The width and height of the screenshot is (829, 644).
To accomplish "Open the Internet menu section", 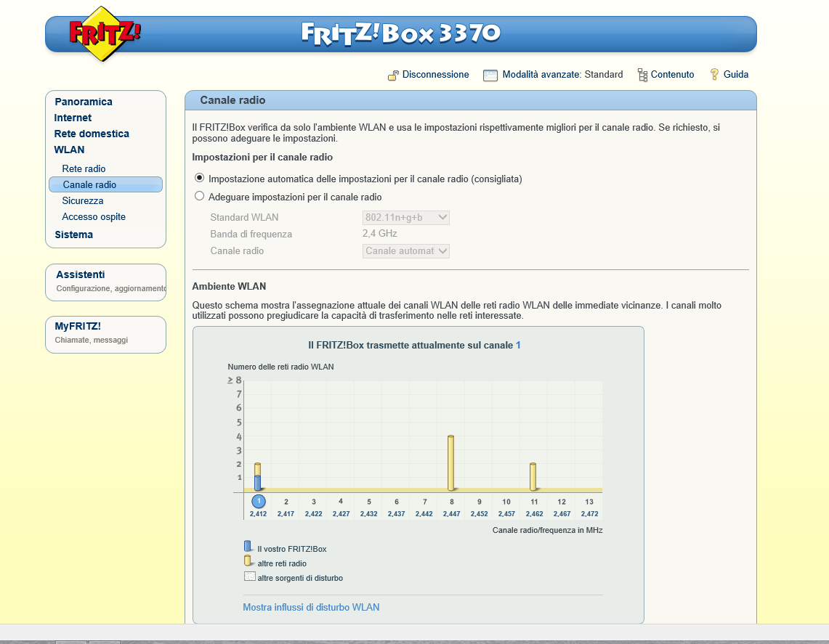I will 73,118.
